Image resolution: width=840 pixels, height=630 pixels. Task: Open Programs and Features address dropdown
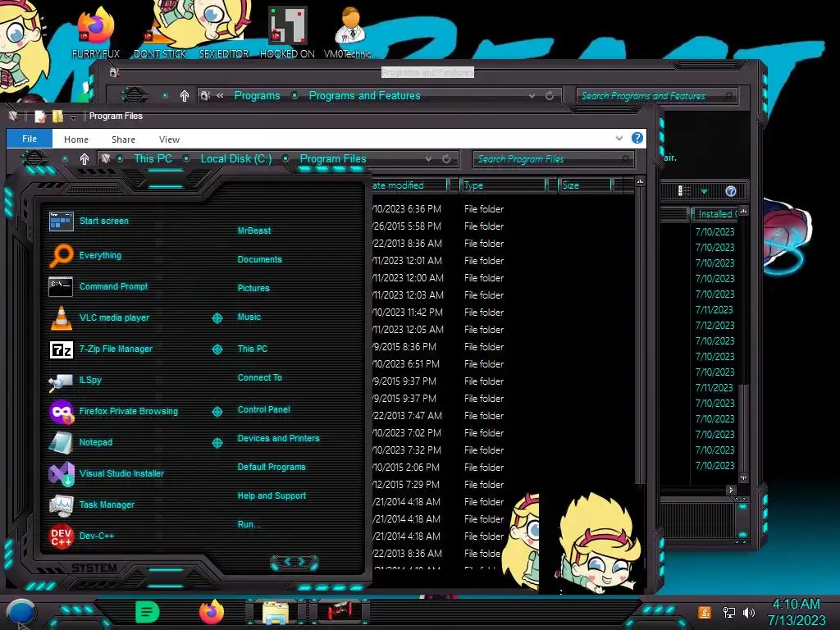click(532, 96)
